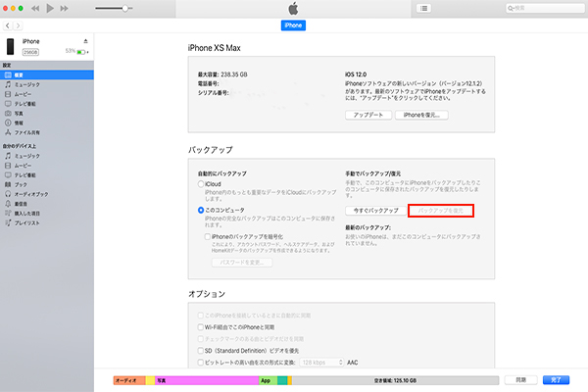Click the iPhone XS Max heading
The height and width of the screenshot is (392, 588).
tap(214, 48)
